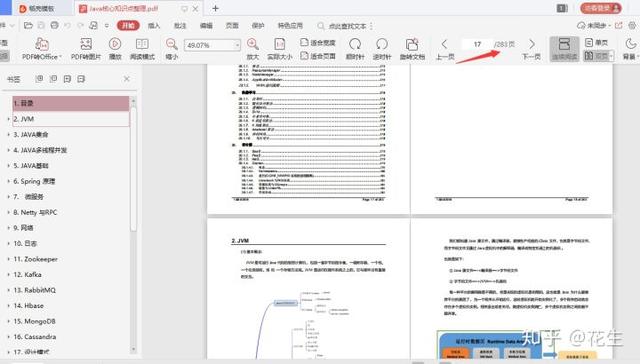
Task: Open the Page ribbon tab
Action: click(232, 26)
